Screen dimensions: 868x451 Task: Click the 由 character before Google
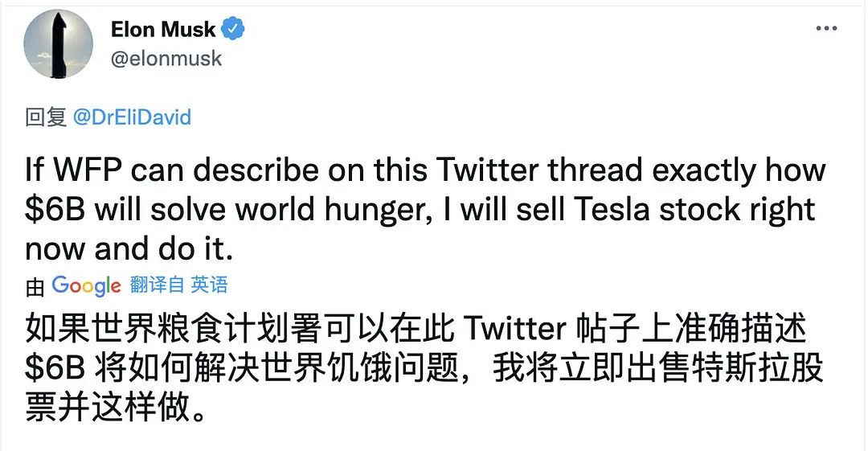(x=35, y=285)
